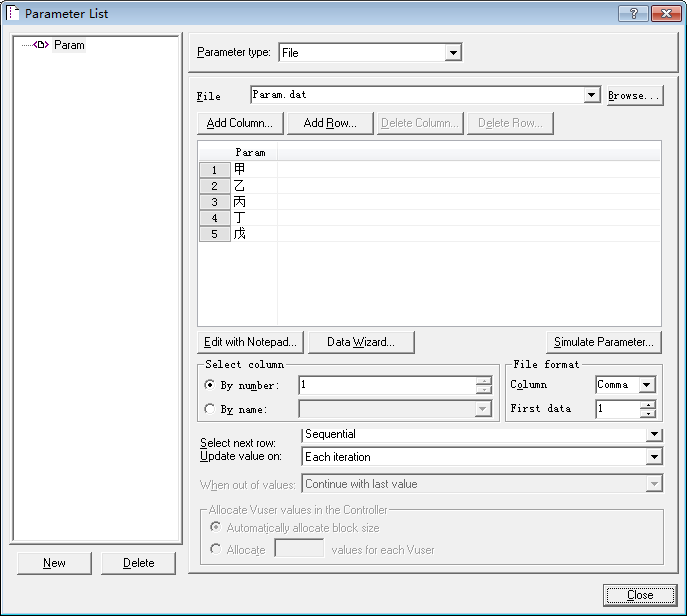The image size is (687, 616).
Task: Decrease First data line with down arrow
Action: pos(647,413)
